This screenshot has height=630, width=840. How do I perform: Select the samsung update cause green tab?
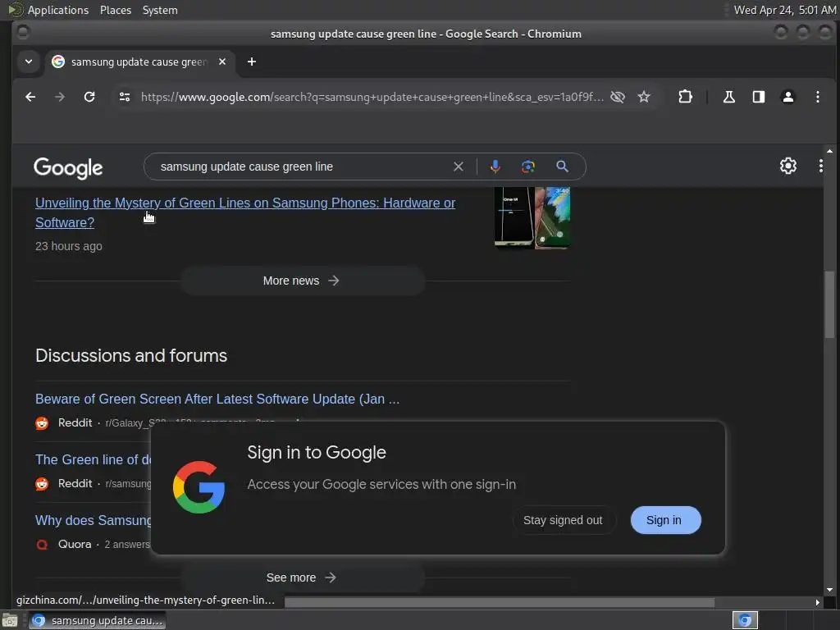pos(139,62)
